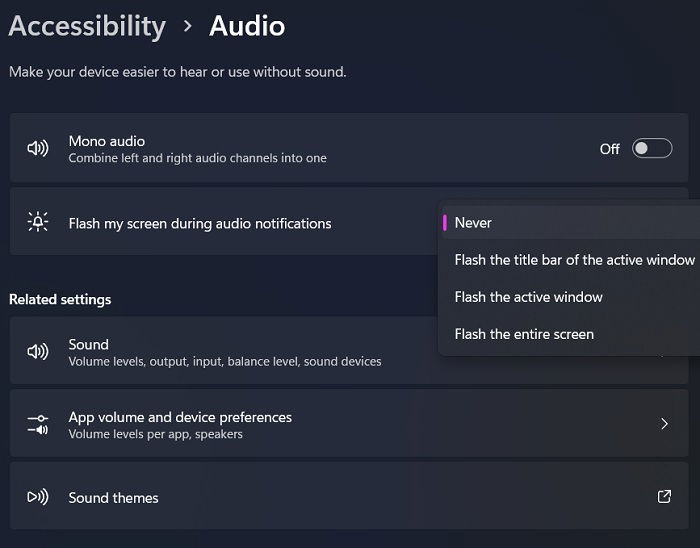Open the Sound settings row
700x548 pixels.
pos(349,350)
